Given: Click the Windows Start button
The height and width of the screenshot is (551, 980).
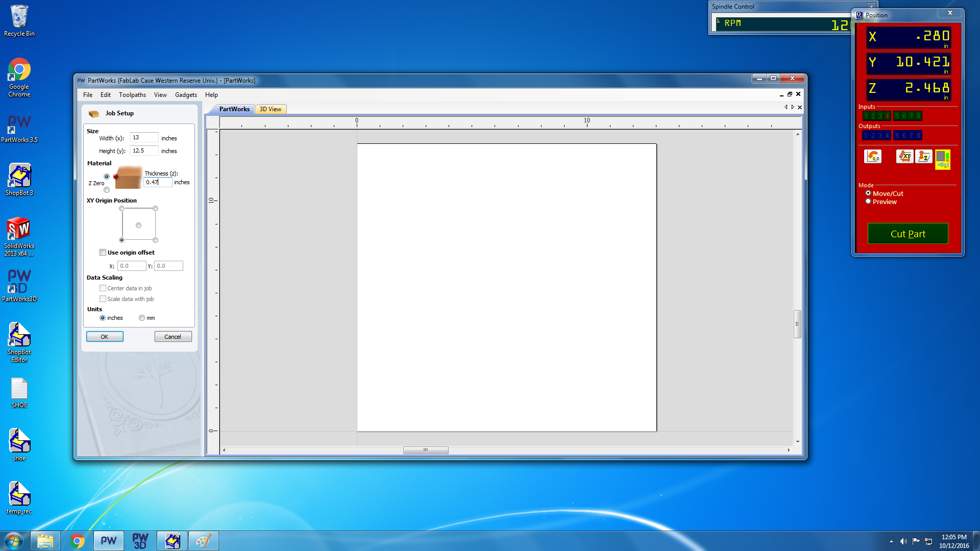Looking at the screenshot, I should click(x=14, y=541).
